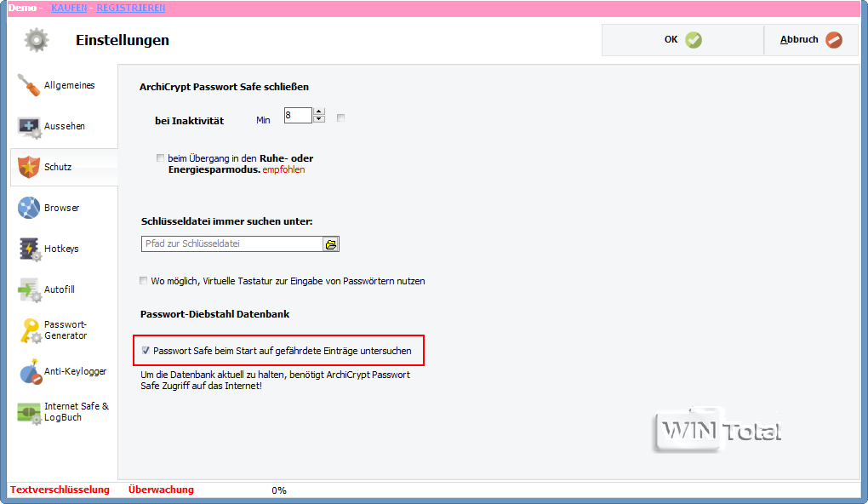Click the 'bei Inaktivität' label
Screen dimensions: 868x504
click(189, 121)
